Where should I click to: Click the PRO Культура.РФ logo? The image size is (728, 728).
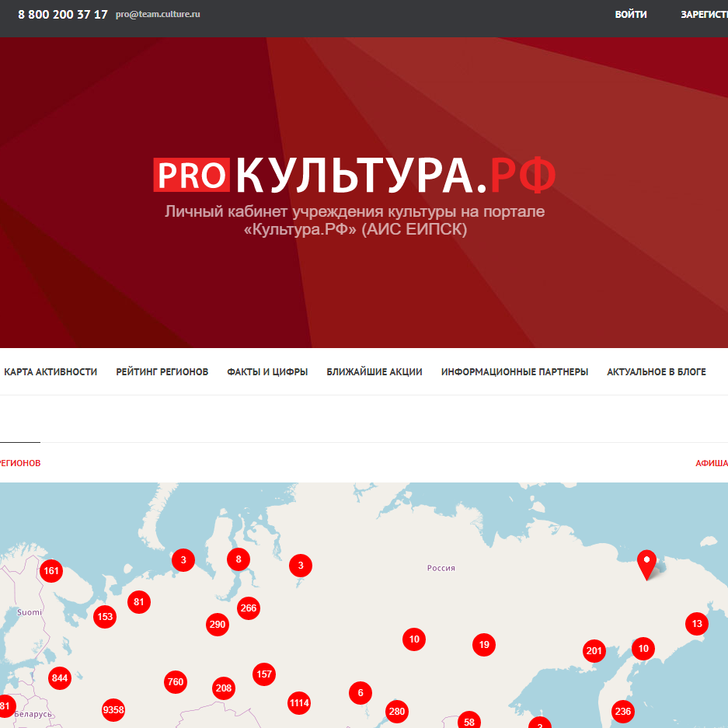[x=355, y=175]
